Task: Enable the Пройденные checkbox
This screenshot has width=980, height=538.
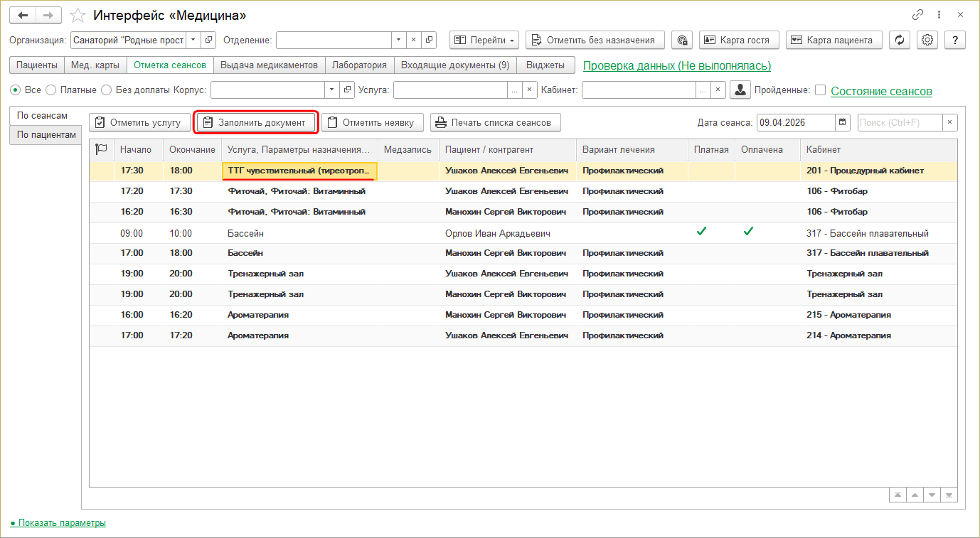Action: (x=820, y=90)
